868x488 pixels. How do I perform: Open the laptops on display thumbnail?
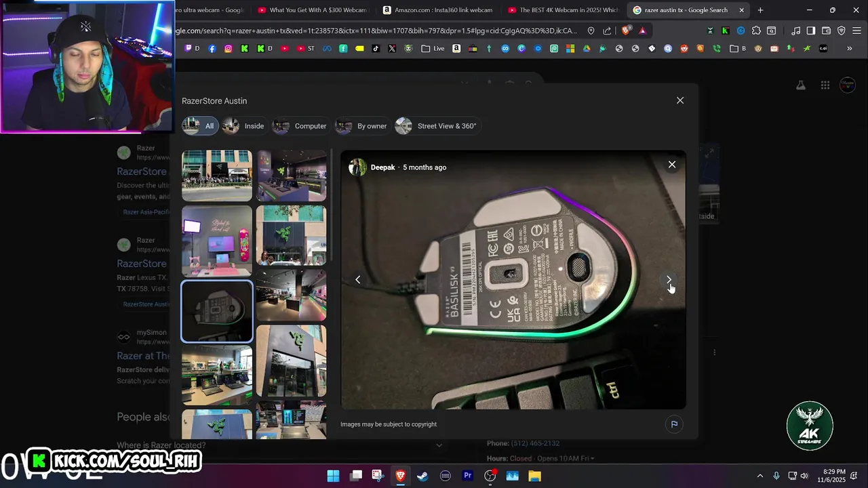(x=217, y=375)
